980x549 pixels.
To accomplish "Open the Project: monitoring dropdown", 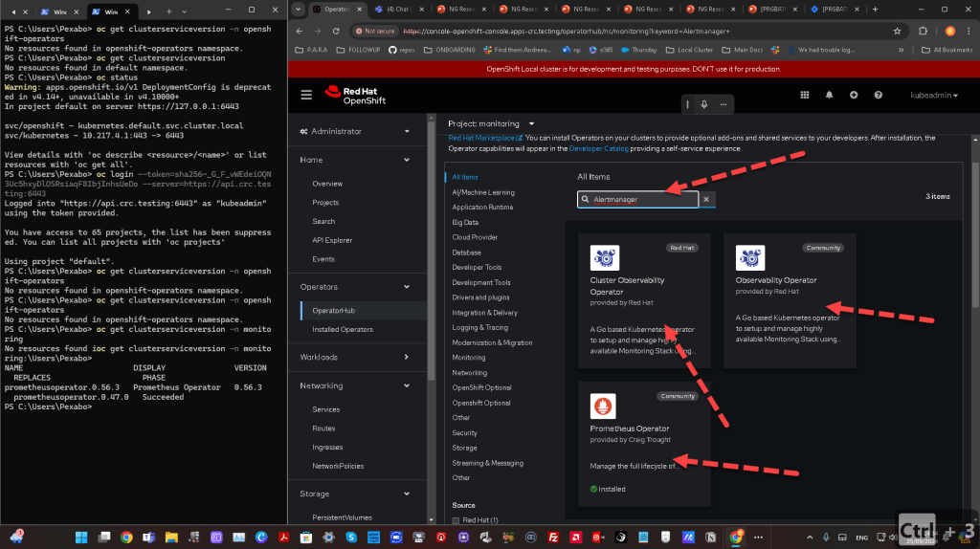I will pos(491,123).
